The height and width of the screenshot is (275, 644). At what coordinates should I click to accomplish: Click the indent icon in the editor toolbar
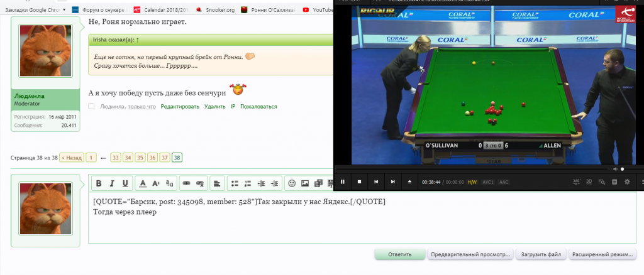click(274, 183)
